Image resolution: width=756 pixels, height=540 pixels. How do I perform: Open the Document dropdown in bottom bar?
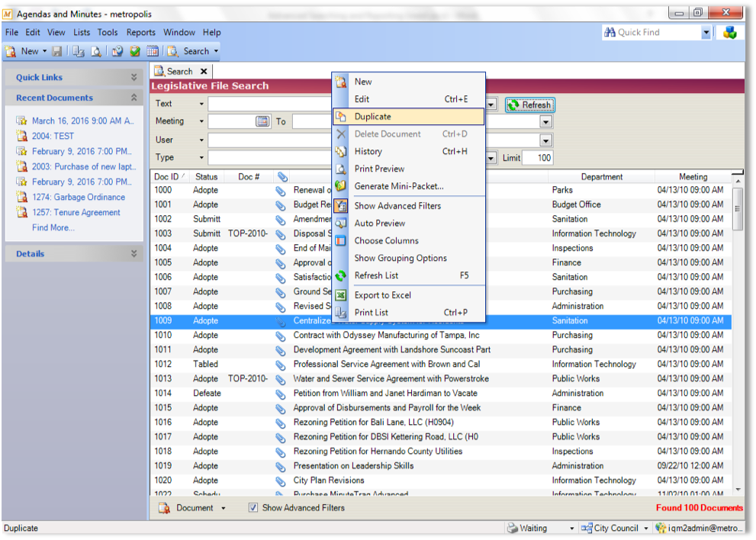pos(224,508)
